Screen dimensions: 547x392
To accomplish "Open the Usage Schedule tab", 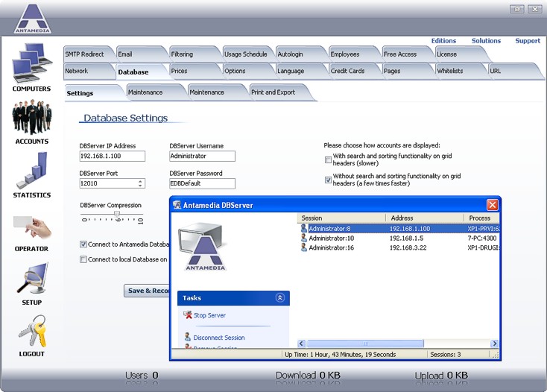I will (246, 54).
